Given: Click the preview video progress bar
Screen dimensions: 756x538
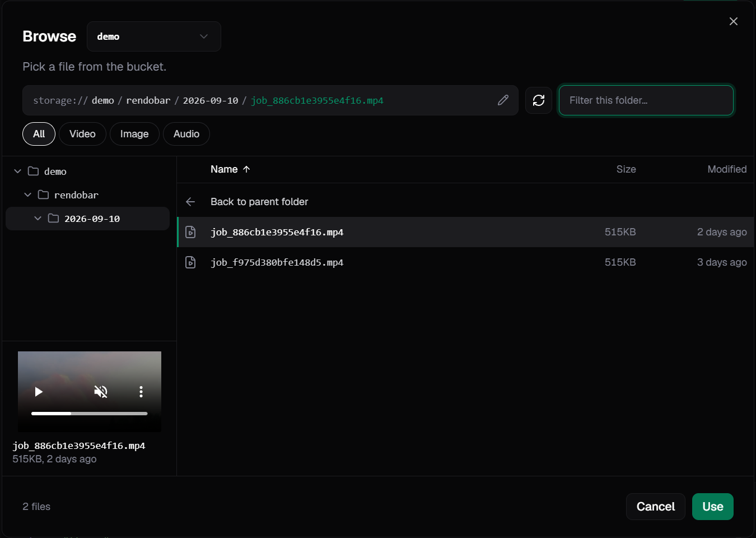Looking at the screenshot, I should tap(90, 414).
